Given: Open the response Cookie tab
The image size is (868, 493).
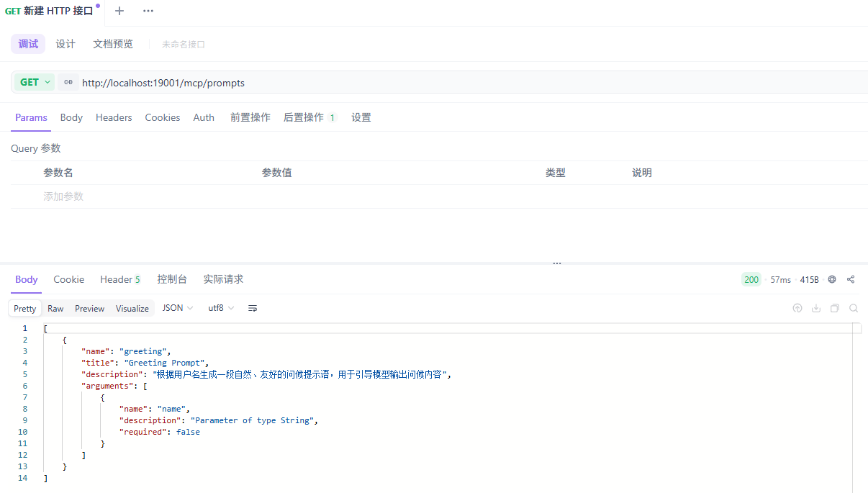Looking at the screenshot, I should pyautogui.click(x=69, y=279).
